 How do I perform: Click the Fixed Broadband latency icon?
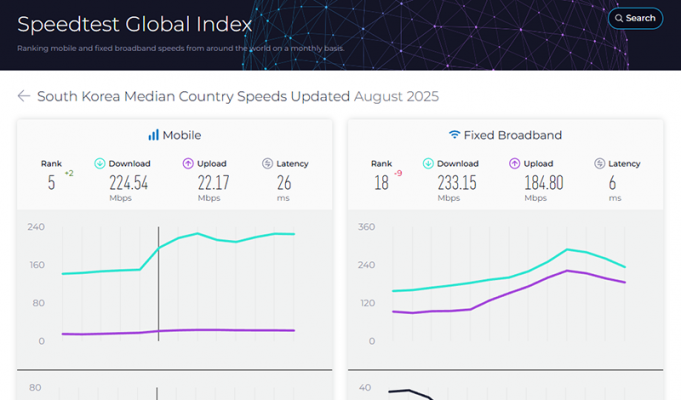pos(600,163)
